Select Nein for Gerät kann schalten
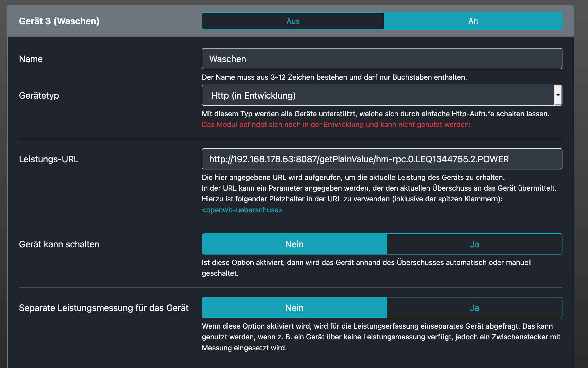 [294, 244]
